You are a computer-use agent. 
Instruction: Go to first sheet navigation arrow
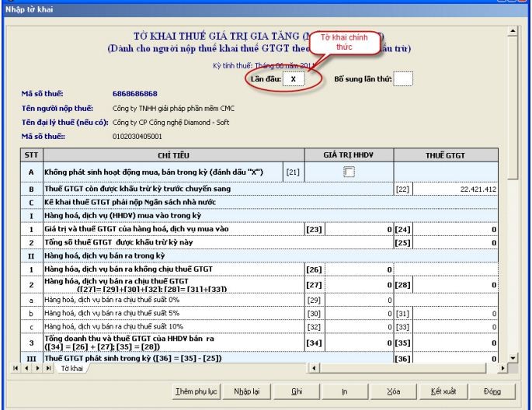click(16, 368)
